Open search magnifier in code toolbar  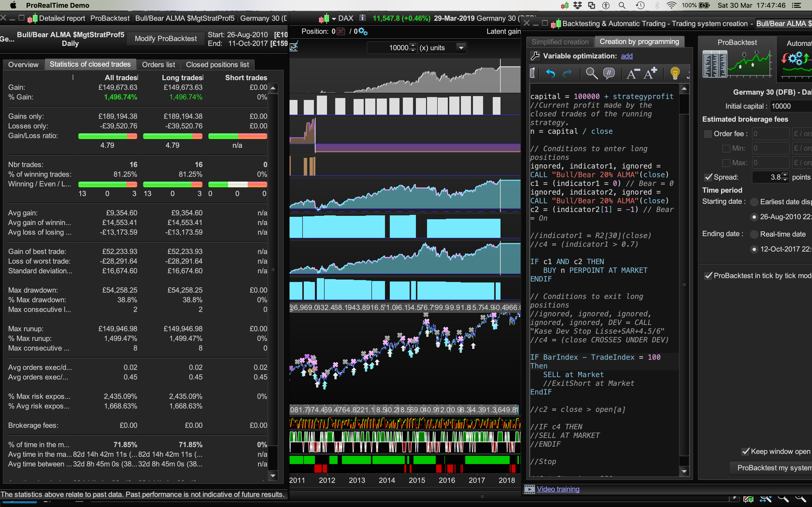(591, 73)
